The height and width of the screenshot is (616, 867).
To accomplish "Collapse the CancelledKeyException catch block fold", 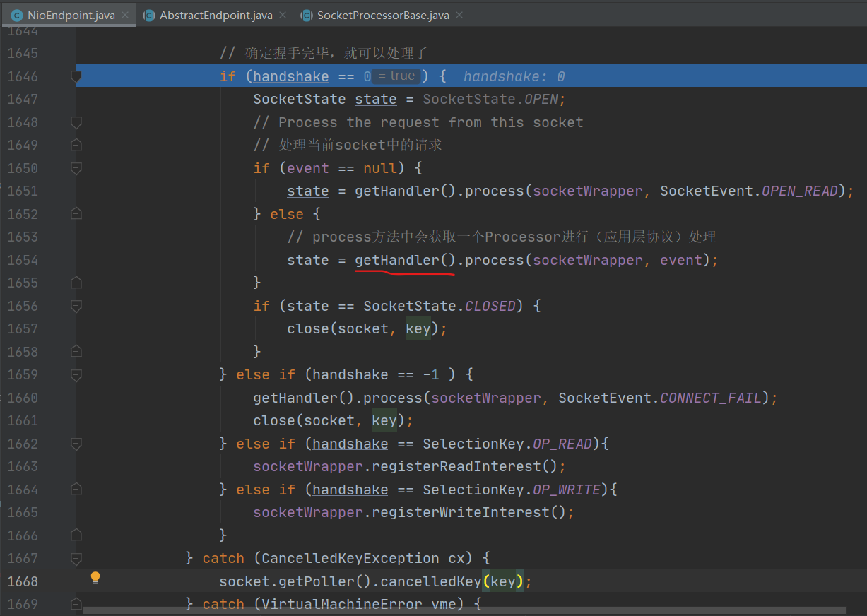I will 76,558.
